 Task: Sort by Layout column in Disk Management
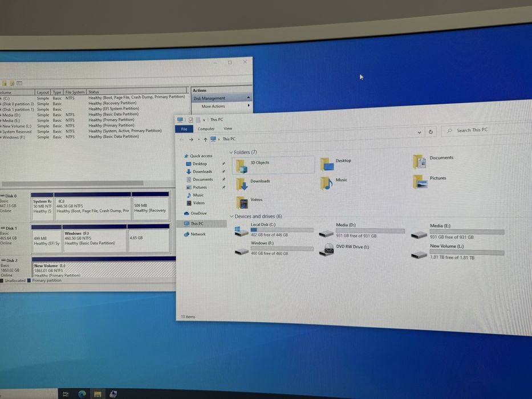pos(43,92)
